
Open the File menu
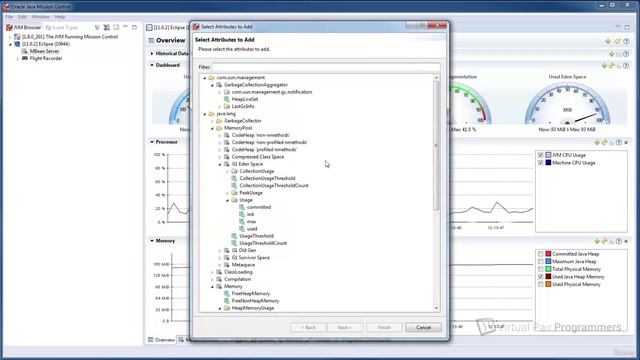(x=9, y=17)
